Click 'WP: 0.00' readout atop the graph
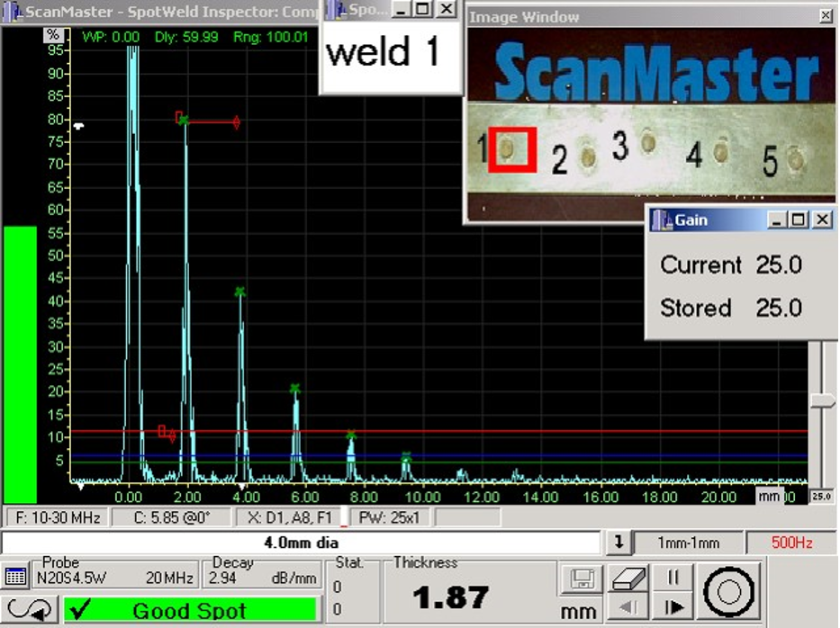Image resolution: width=840 pixels, height=628 pixels. 111,37
